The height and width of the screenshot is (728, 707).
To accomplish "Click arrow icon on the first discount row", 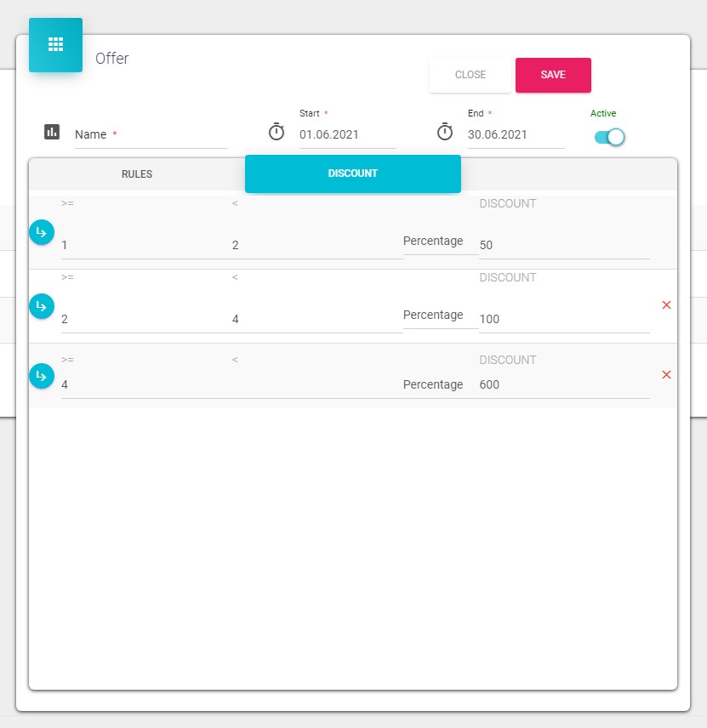I will click(x=42, y=232).
